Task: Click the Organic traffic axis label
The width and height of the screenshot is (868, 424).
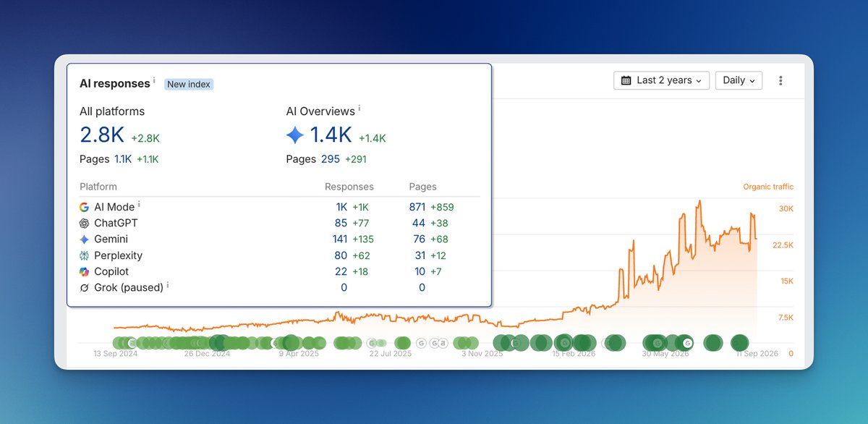Action: pyautogui.click(x=768, y=187)
